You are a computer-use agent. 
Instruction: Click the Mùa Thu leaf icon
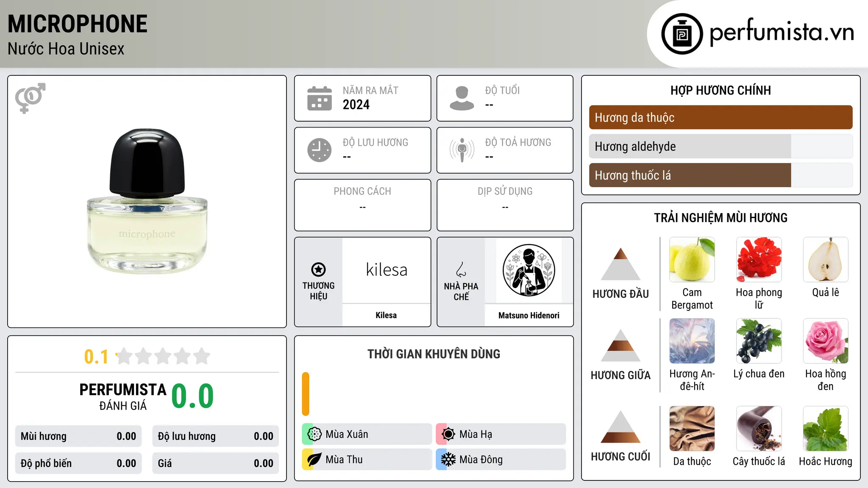314,460
